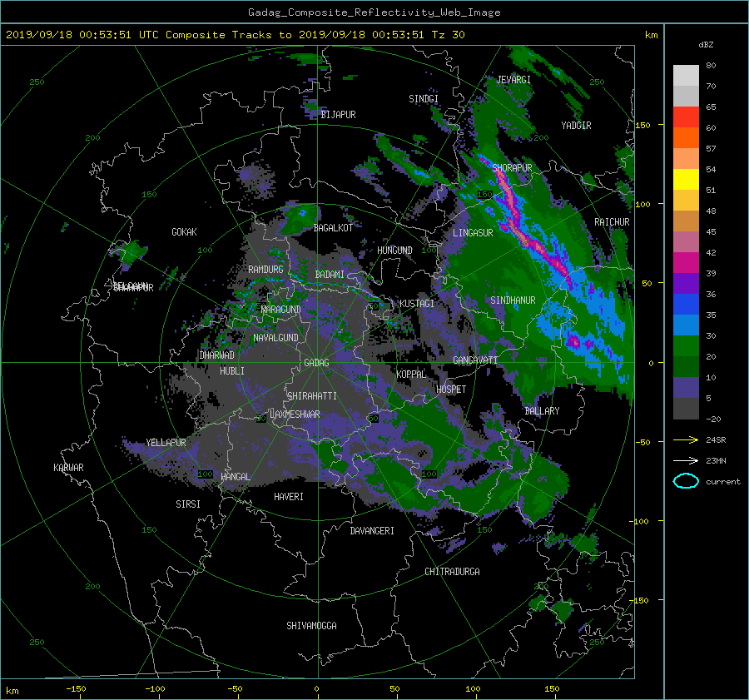
Task: Select the yellow 51-54 dBZ color swatch
Action: [x=686, y=180]
